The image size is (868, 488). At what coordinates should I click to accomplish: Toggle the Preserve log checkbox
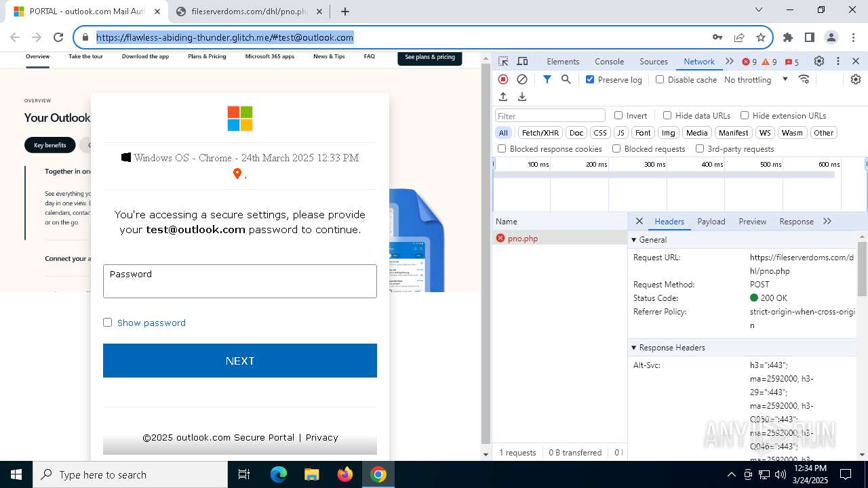(590, 79)
